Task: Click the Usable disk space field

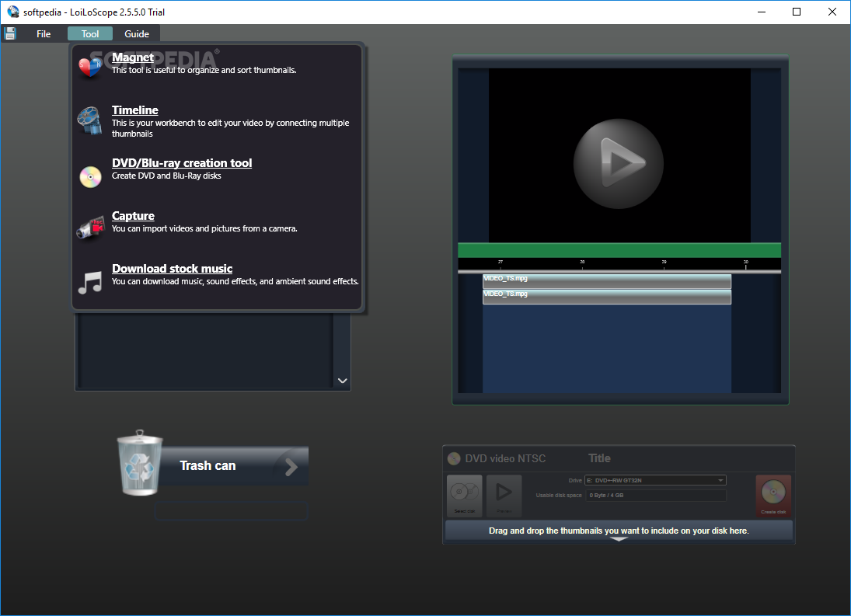Action: 656,495
